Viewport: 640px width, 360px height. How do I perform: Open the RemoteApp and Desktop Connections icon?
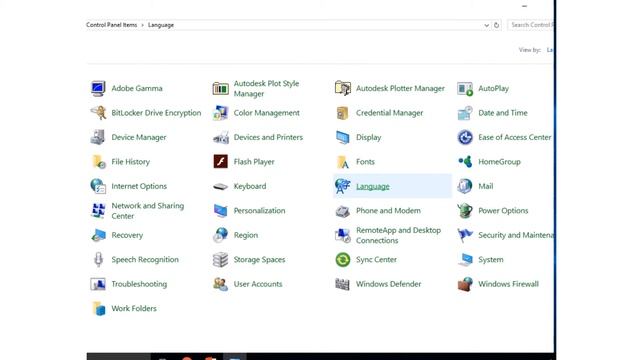[x=342, y=235]
